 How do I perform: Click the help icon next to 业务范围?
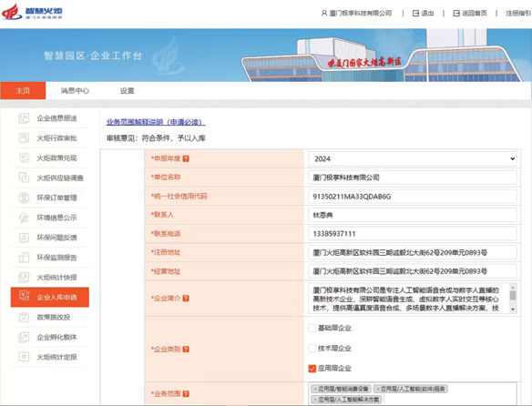point(186,394)
